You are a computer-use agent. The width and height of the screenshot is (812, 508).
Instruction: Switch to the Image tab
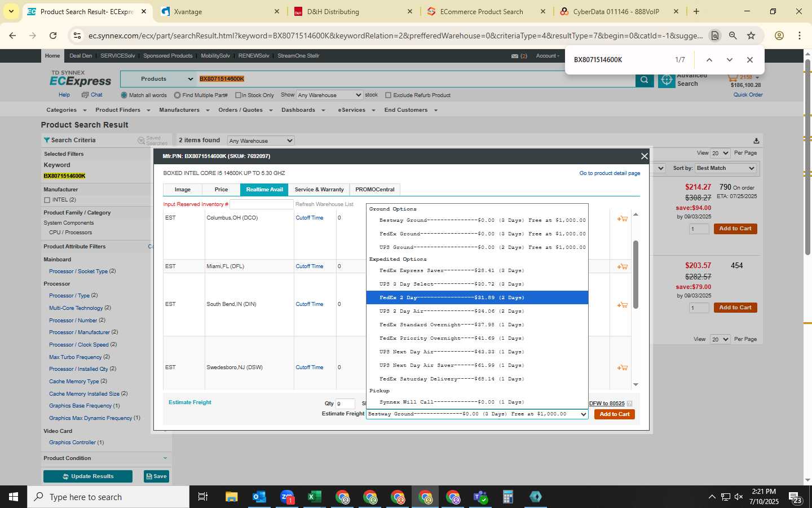click(182, 190)
